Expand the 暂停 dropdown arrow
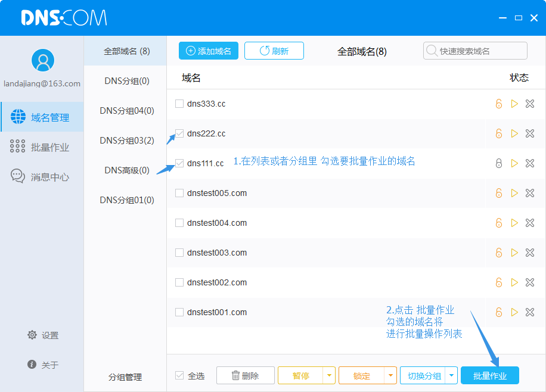The image size is (546, 392). pos(330,375)
